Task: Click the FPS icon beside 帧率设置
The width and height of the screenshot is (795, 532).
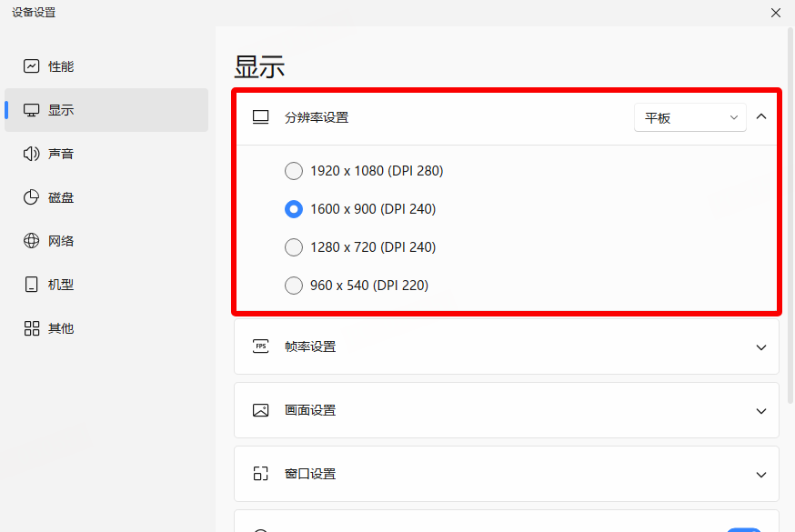Action: (x=261, y=346)
